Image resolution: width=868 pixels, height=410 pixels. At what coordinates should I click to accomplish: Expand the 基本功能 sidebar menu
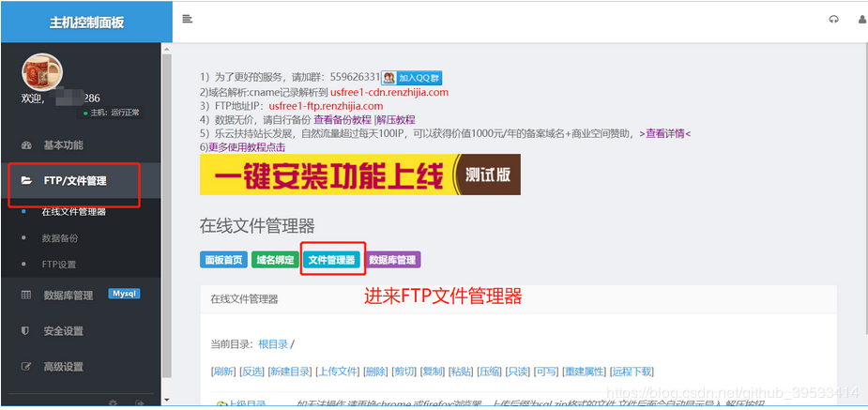[x=62, y=145]
